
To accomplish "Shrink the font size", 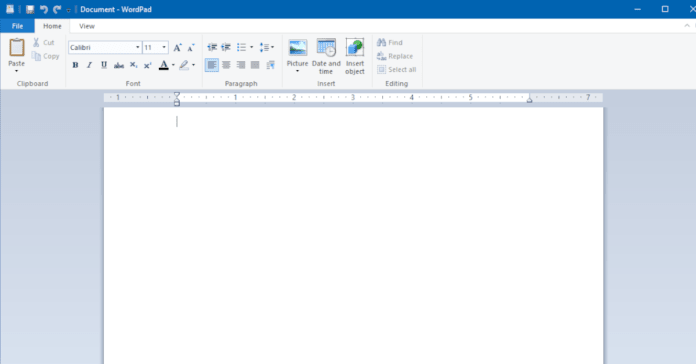I will pyautogui.click(x=191, y=47).
